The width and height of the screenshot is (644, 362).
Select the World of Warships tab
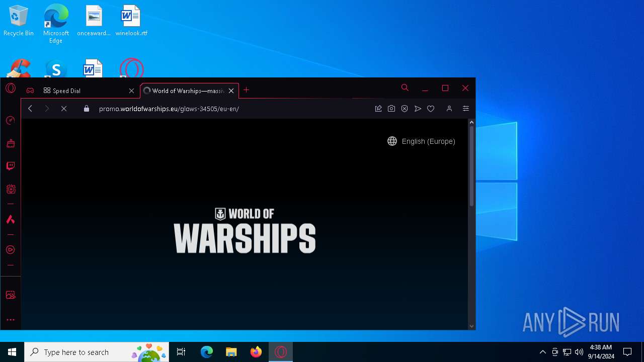click(x=189, y=91)
